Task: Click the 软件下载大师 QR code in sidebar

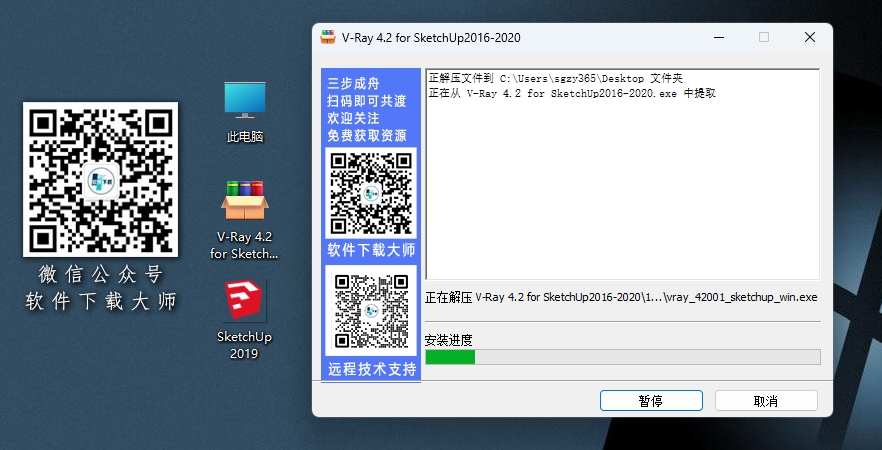Action: click(x=371, y=193)
